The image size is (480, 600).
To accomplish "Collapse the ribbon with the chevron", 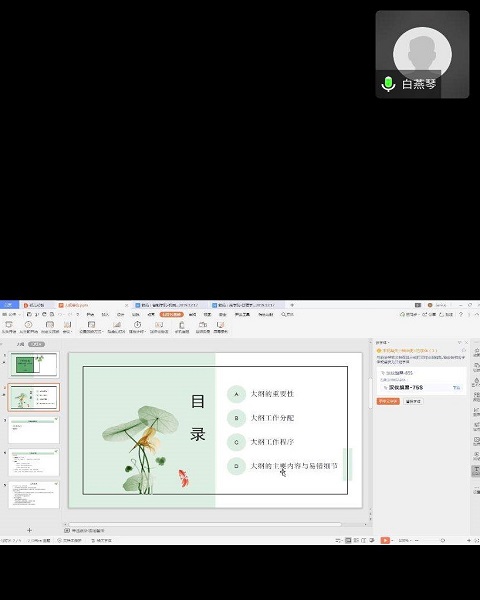I will point(476,314).
